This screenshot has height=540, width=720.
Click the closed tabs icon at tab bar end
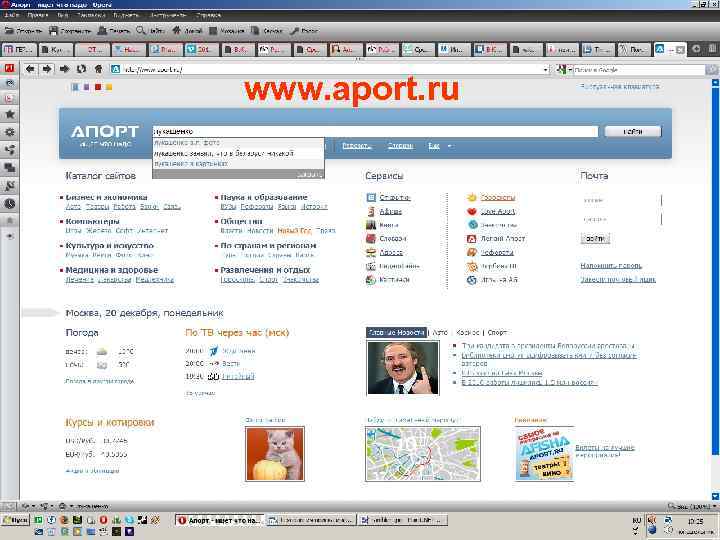(x=712, y=49)
